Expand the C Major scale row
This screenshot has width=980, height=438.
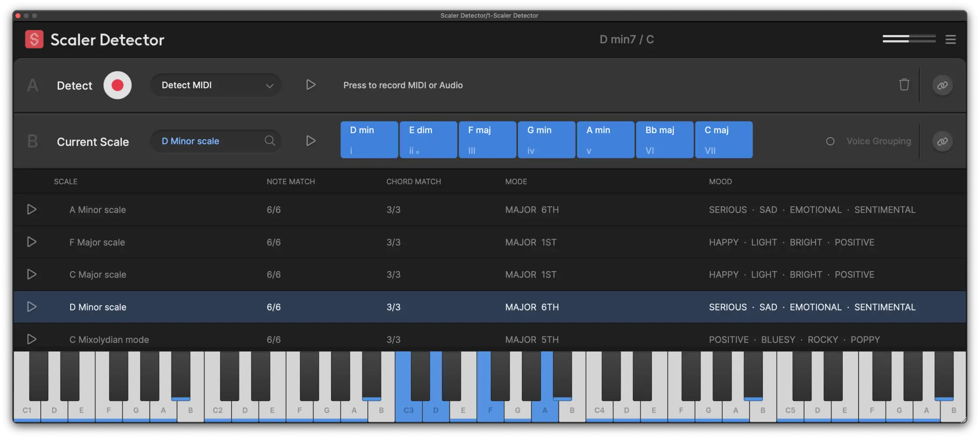click(x=32, y=274)
